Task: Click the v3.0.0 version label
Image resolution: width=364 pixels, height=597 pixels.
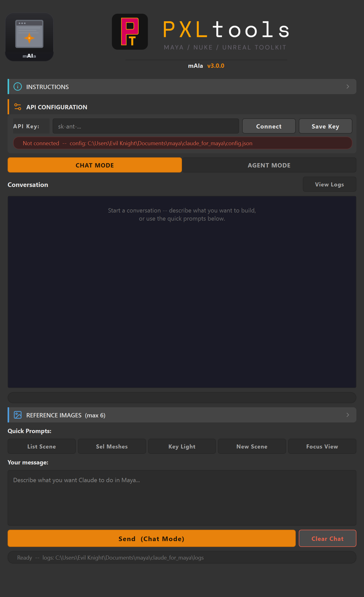Action: (216, 66)
